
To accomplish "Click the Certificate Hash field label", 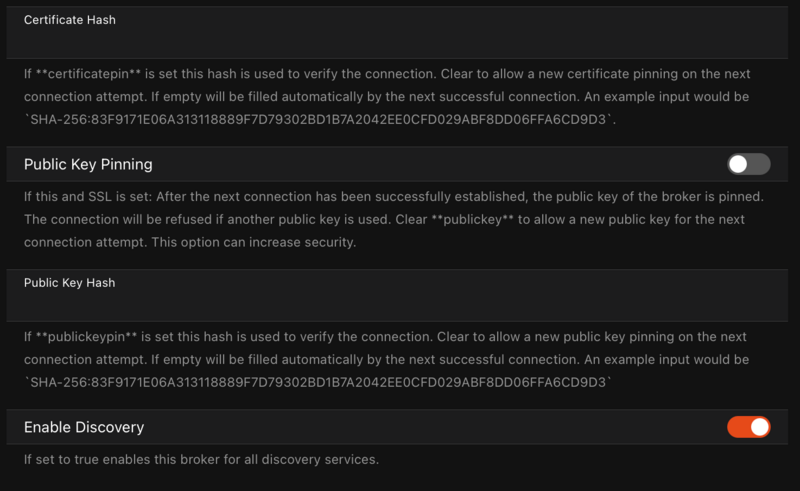I will [x=70, y=19].
